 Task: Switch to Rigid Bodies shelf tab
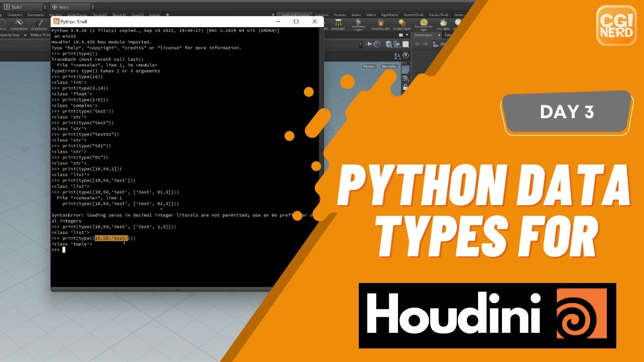390,15
